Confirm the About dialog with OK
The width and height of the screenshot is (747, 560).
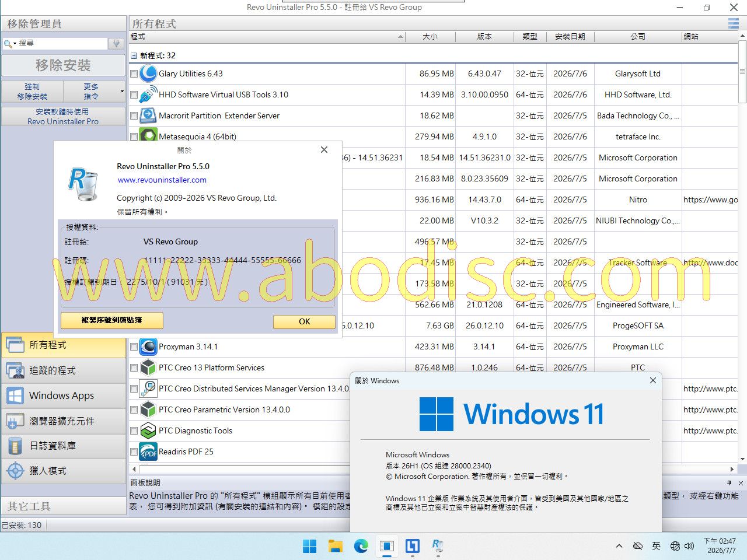coord(304,321)
